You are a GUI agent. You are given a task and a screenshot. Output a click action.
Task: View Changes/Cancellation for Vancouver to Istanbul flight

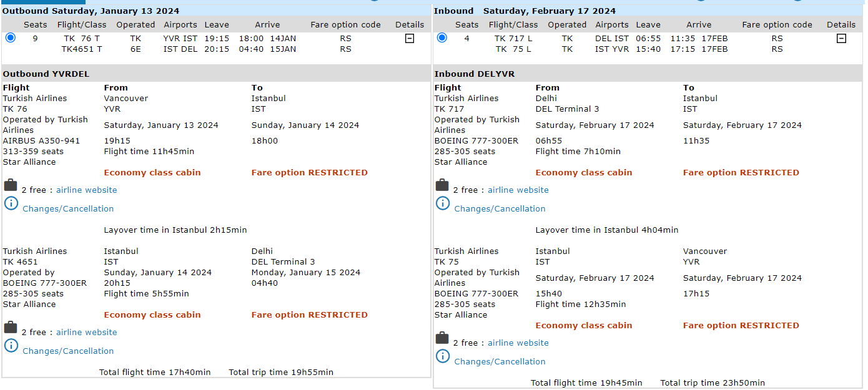pyautogui.click(x=68, y=209)
